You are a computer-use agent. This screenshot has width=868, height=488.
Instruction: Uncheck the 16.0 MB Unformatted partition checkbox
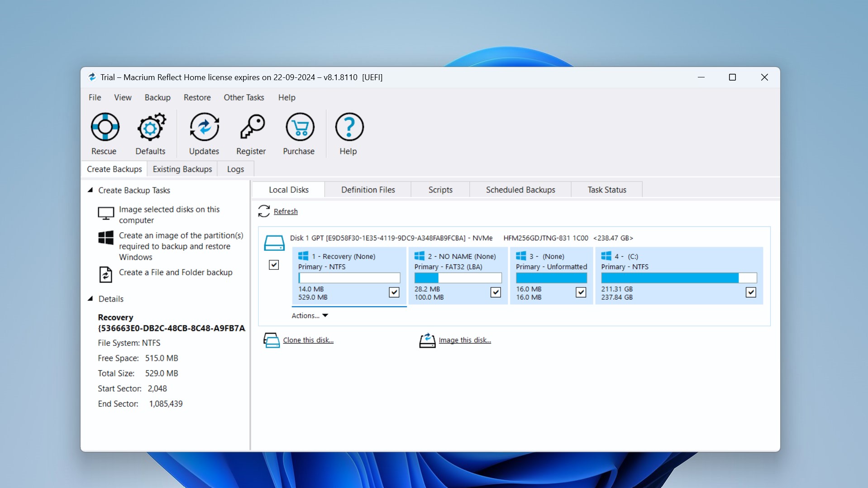tap(581, 292)
